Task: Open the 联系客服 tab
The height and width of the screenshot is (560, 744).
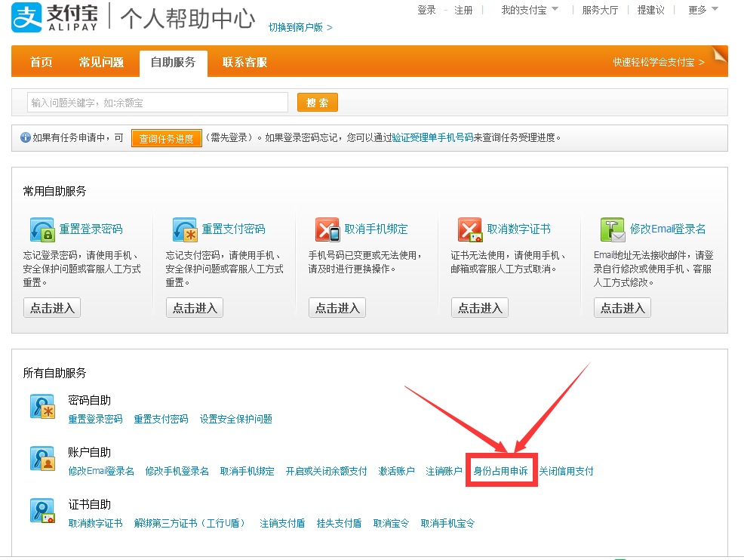Action: [244, 62]
